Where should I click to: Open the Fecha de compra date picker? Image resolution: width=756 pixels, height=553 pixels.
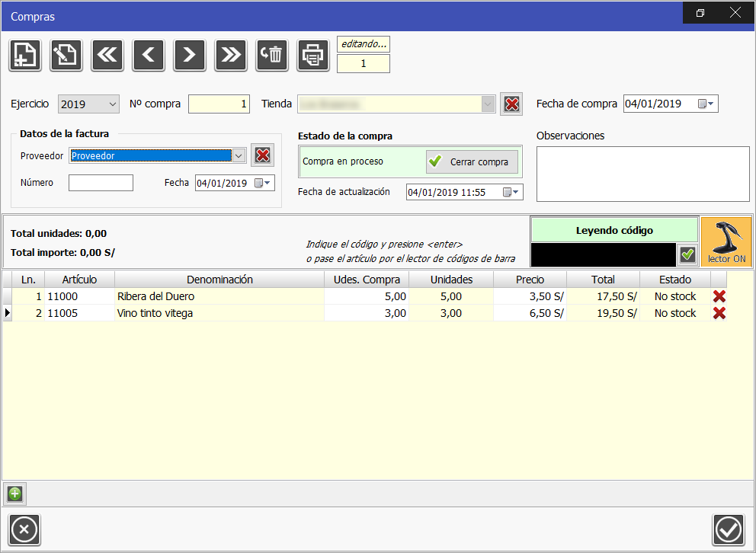[710, 104]
